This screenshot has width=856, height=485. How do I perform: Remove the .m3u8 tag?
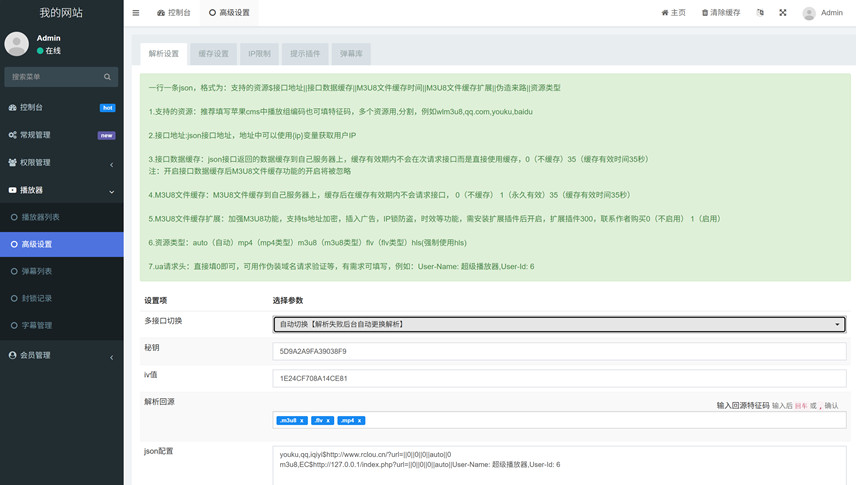(302, 421)
